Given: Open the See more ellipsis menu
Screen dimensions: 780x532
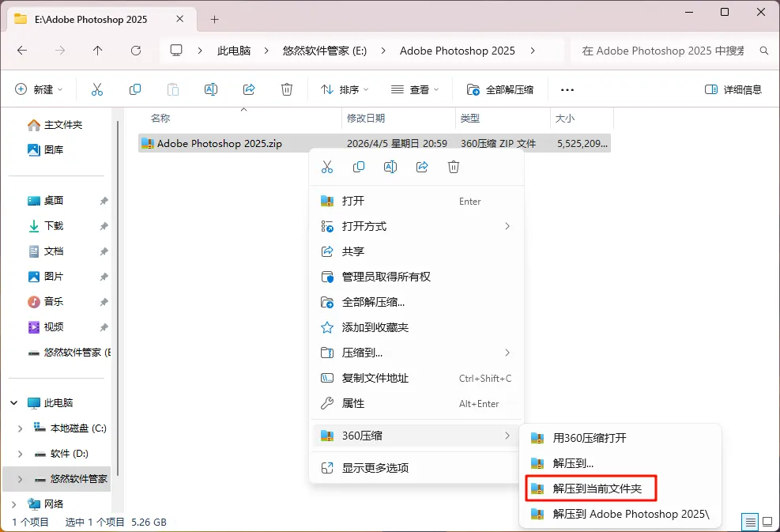Looking at the screenshot, I should 567,90.
